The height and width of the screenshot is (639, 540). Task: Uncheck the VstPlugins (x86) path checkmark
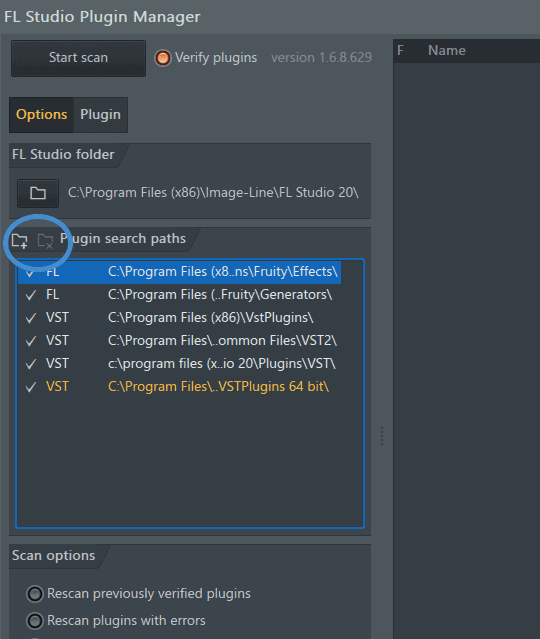tap(31, 318)
